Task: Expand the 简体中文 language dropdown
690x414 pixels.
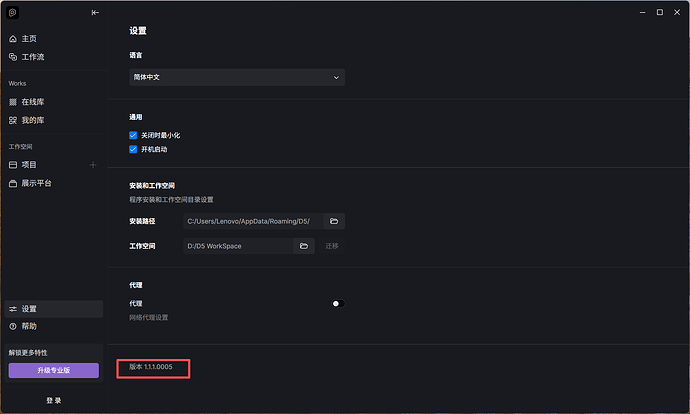Action: click(237, 77)
